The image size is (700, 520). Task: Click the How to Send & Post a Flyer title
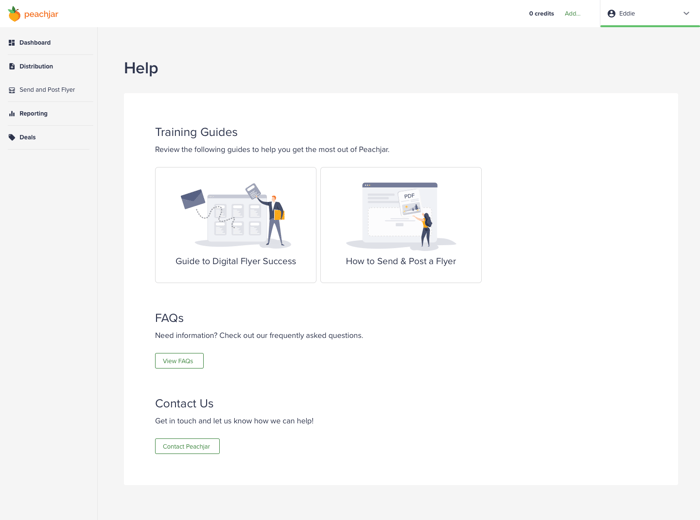click(400, 261)
